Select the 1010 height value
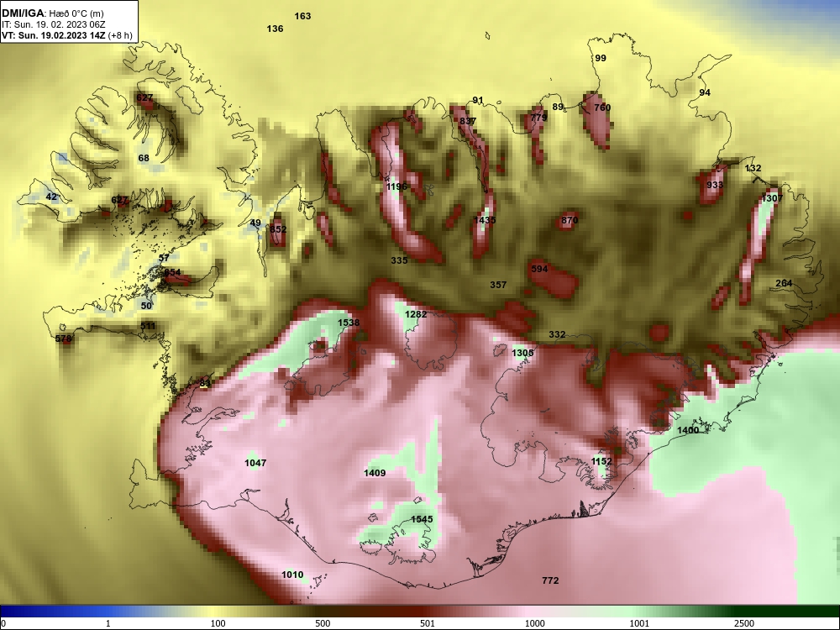Viewport: 840px width, 630px height. point(292,575)
